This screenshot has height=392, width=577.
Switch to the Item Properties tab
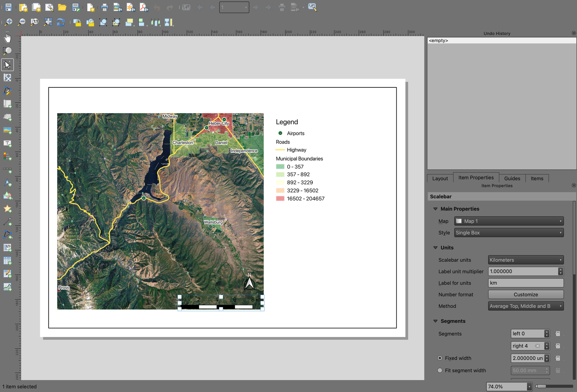(x=476, y=178)
